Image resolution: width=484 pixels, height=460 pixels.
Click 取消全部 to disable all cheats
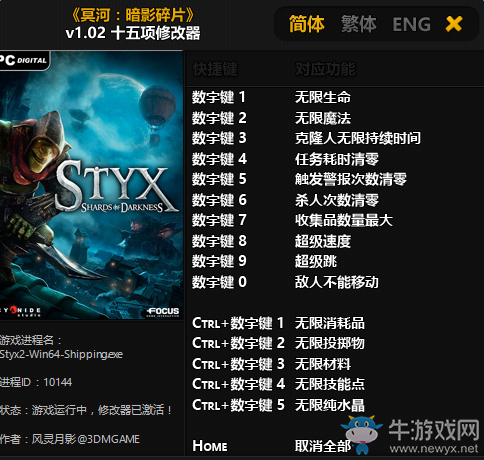[x=323, y=446]
